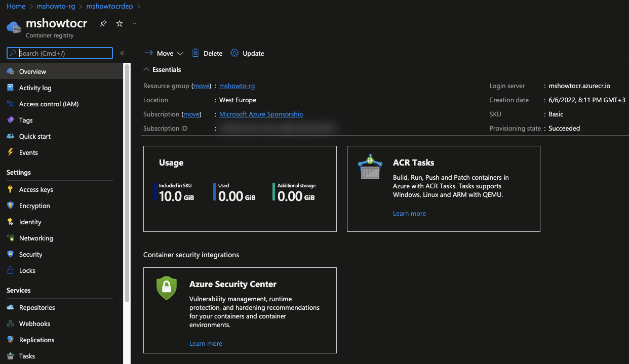Click the ACR Tasks card heading

413,163
